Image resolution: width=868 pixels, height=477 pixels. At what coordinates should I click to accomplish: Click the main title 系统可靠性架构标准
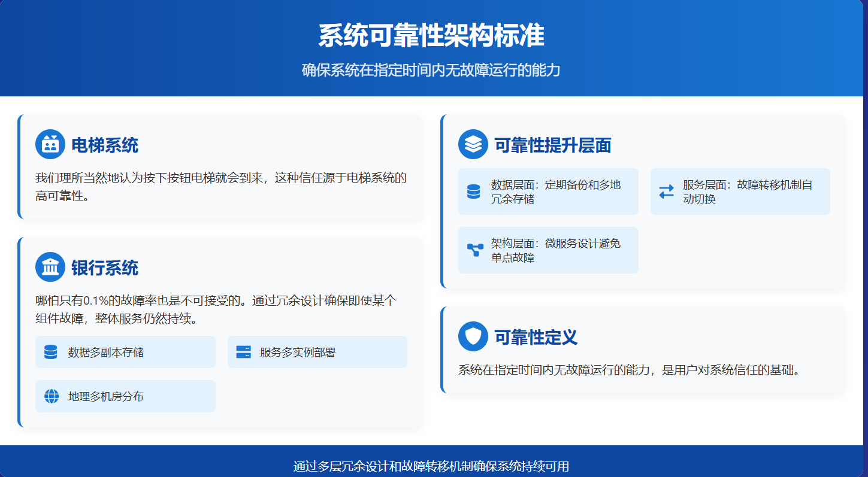tap(431, 36)
